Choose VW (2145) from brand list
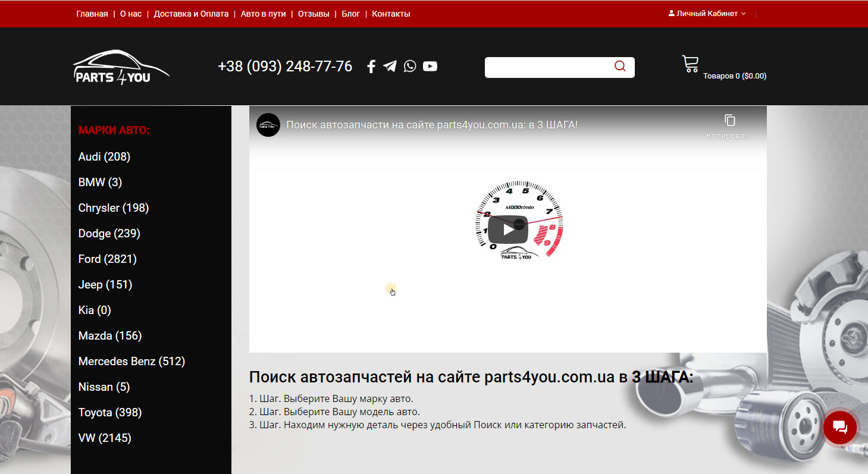 coord(105,438)
